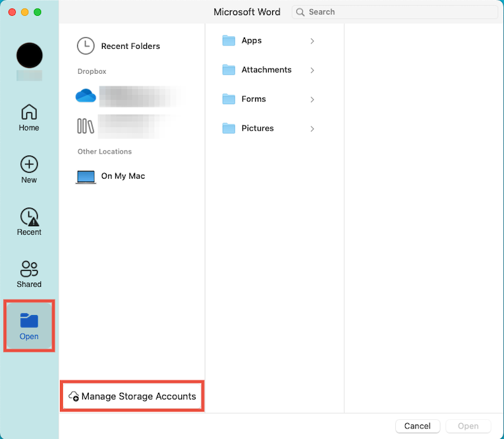This screenshot has width=504, height=439.
Task: Select the Apps folder name
Action: point(252,41)
